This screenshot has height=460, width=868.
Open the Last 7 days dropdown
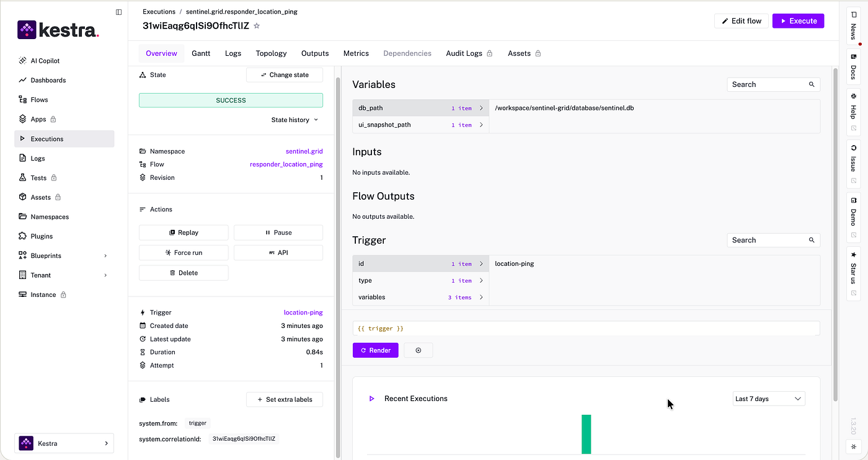pyautogui.click(x=768, y=399)
